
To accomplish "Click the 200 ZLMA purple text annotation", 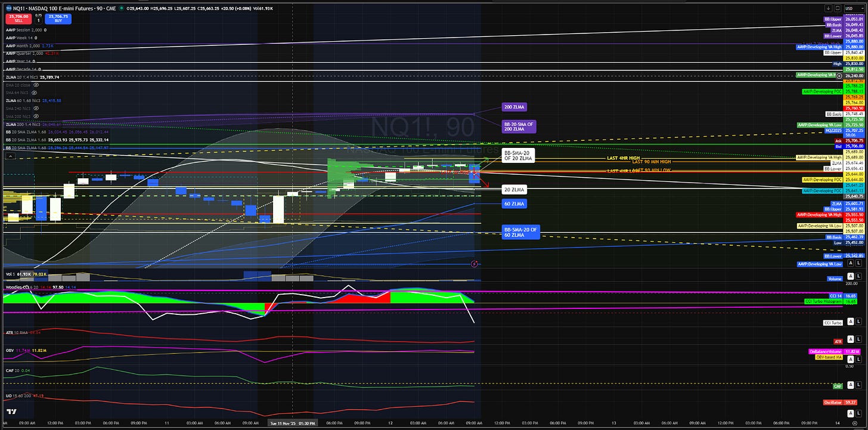I will [x=515, y=107].
